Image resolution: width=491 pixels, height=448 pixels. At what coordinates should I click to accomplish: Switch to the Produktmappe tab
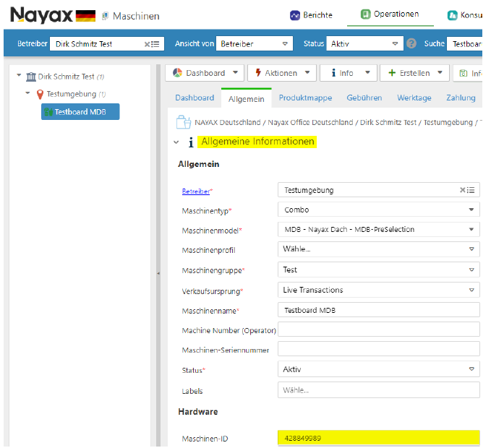coord(305,98)
